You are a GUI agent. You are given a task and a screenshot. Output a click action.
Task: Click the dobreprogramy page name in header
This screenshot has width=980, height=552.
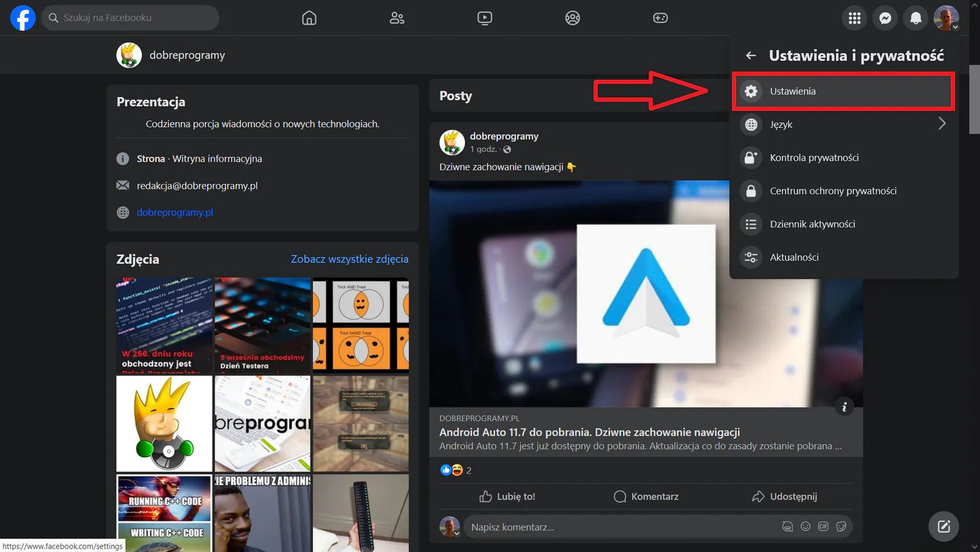[x=187, y=55]
